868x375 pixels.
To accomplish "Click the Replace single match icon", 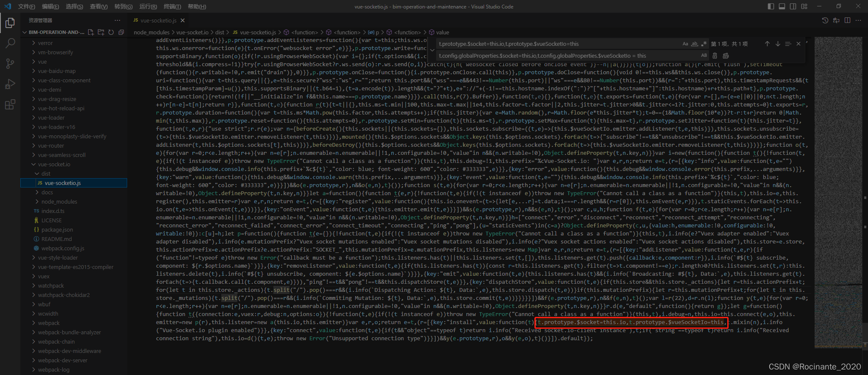I will (715, 56).
